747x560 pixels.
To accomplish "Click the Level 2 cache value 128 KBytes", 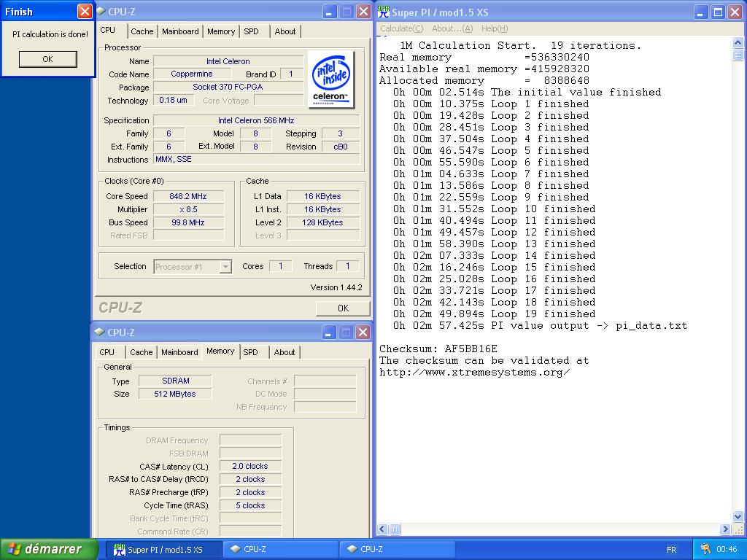I will pos(322,222).
